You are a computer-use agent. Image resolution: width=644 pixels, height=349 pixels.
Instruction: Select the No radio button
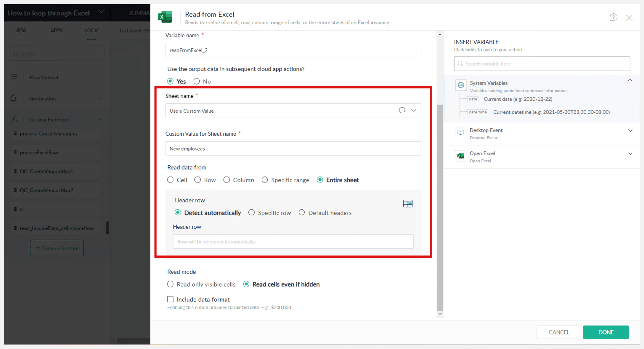point(197,82)
